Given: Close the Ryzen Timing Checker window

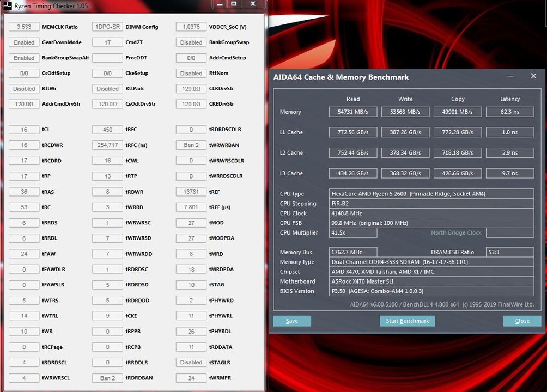Looking at the screenshot, I should (x=253, y=4).
